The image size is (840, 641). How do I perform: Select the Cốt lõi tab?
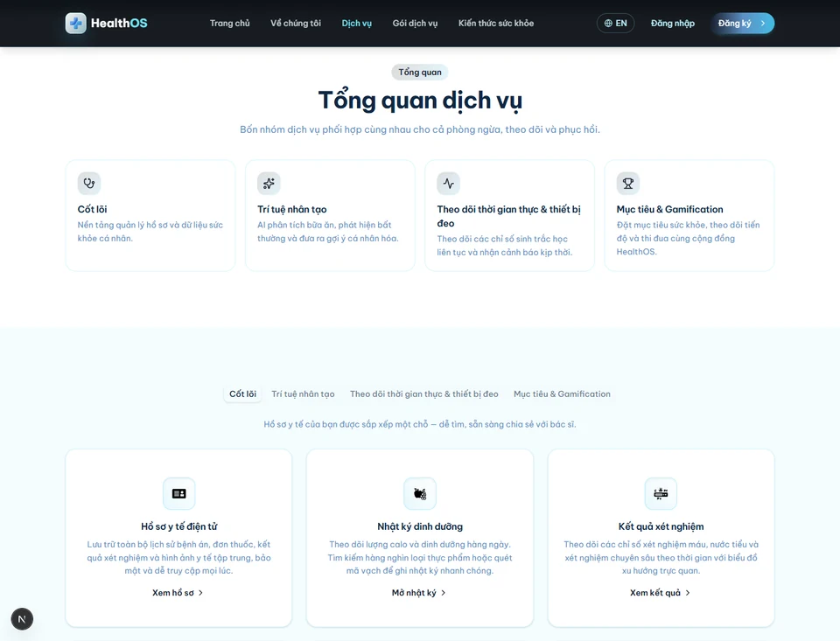point(242,394)
